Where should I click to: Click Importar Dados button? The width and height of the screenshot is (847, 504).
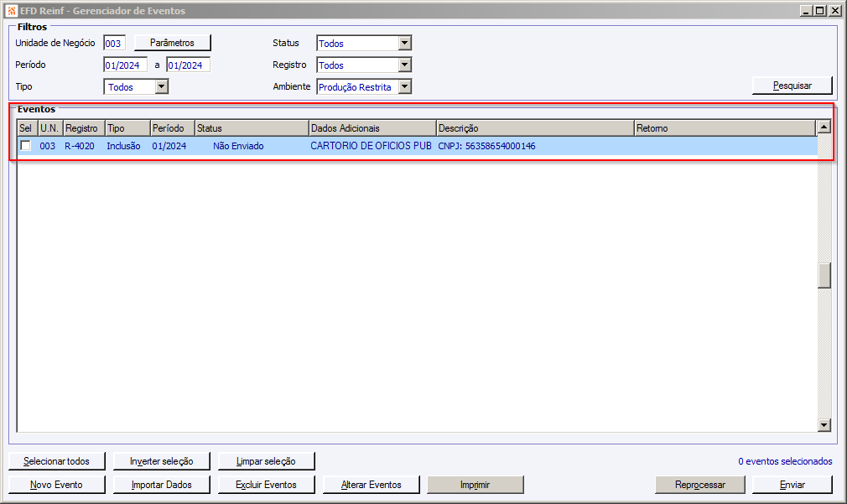tap(162, 485)
